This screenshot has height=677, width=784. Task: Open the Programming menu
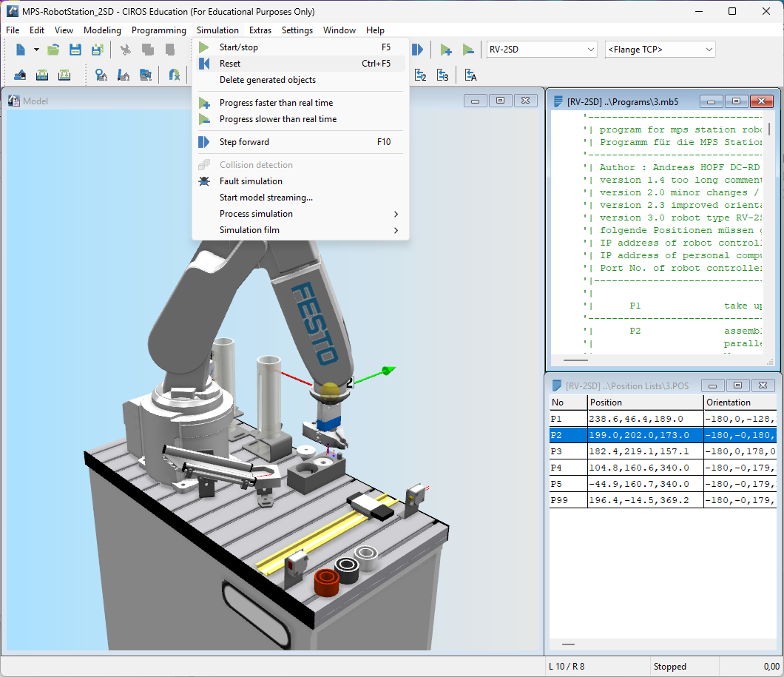click(x=158, y=30)
